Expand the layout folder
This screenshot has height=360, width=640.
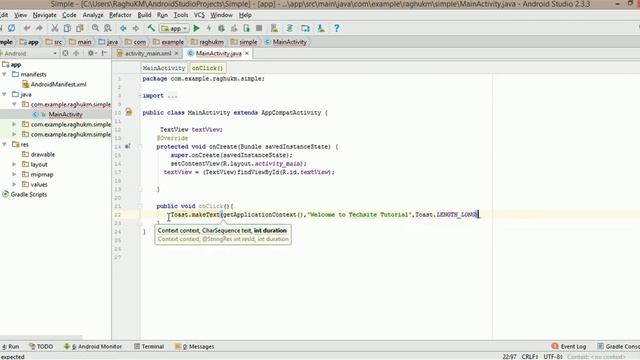(14, 164)
